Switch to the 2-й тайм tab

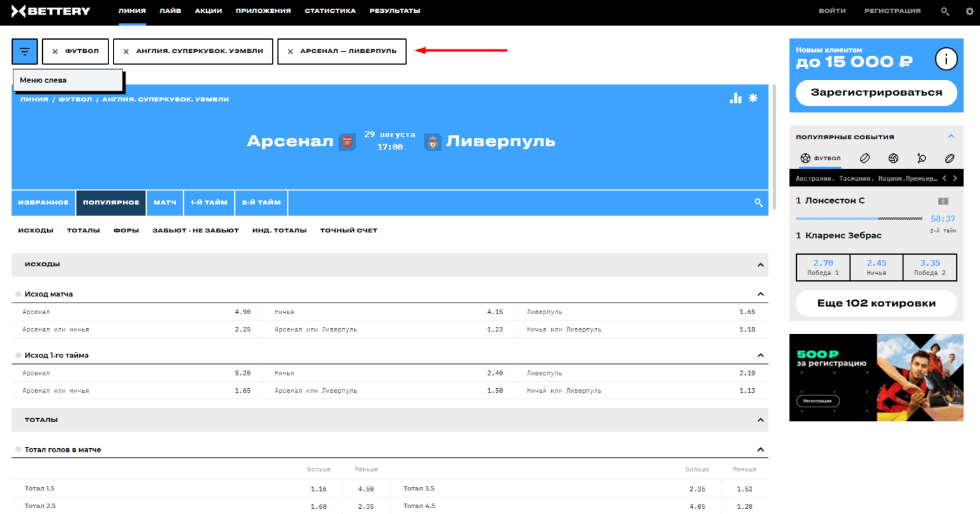(x=262, y=202)
